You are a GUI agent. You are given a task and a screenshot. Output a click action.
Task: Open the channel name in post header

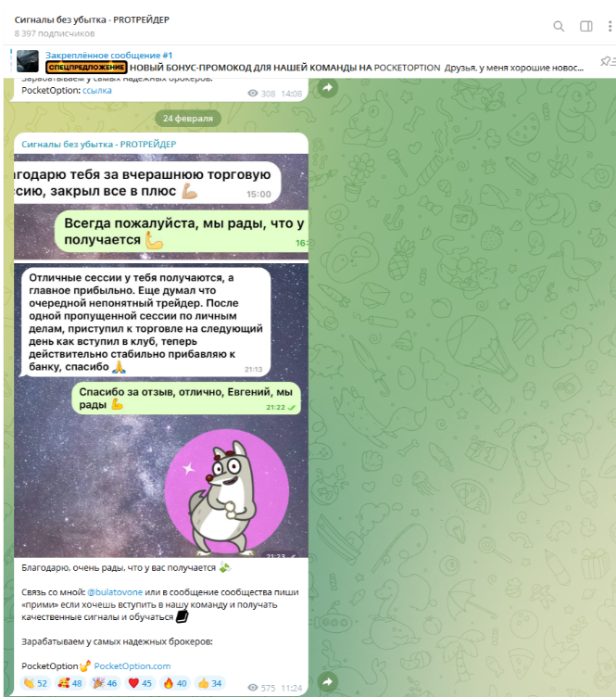click(x=99, y=144)
